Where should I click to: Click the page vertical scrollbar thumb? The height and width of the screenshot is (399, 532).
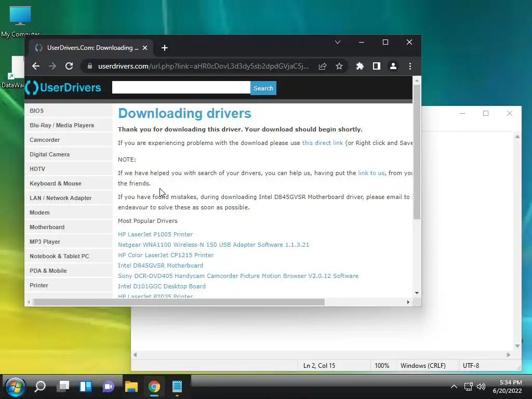(417, 152)
